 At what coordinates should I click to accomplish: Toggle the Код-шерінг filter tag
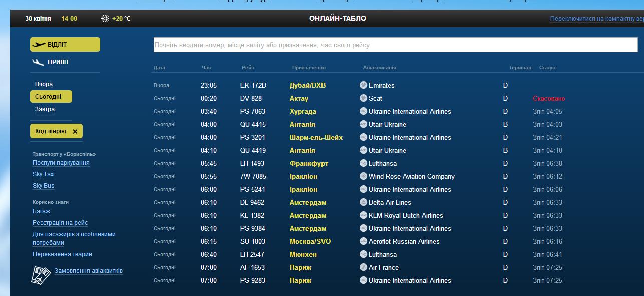click(52, 131)
